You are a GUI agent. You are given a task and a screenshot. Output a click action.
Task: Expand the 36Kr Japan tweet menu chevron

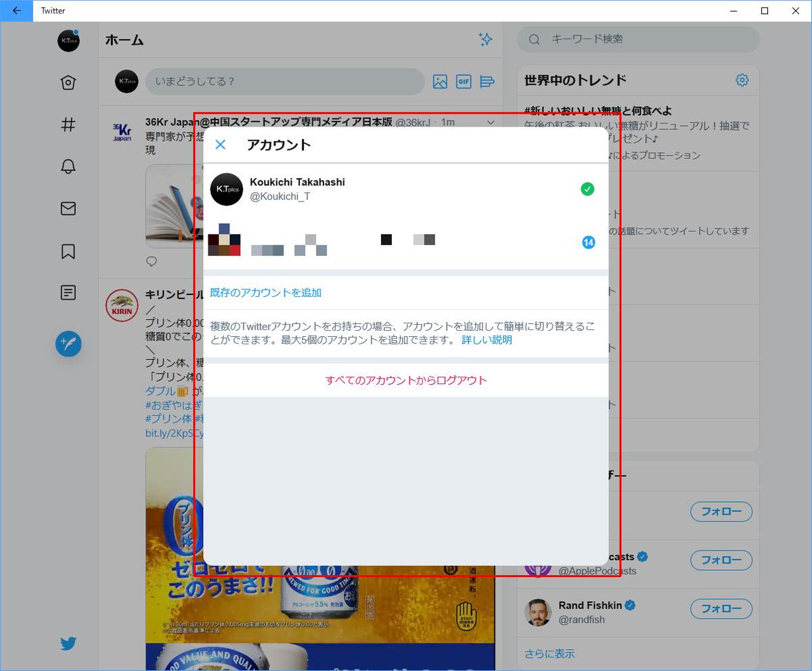pos(491,122)
